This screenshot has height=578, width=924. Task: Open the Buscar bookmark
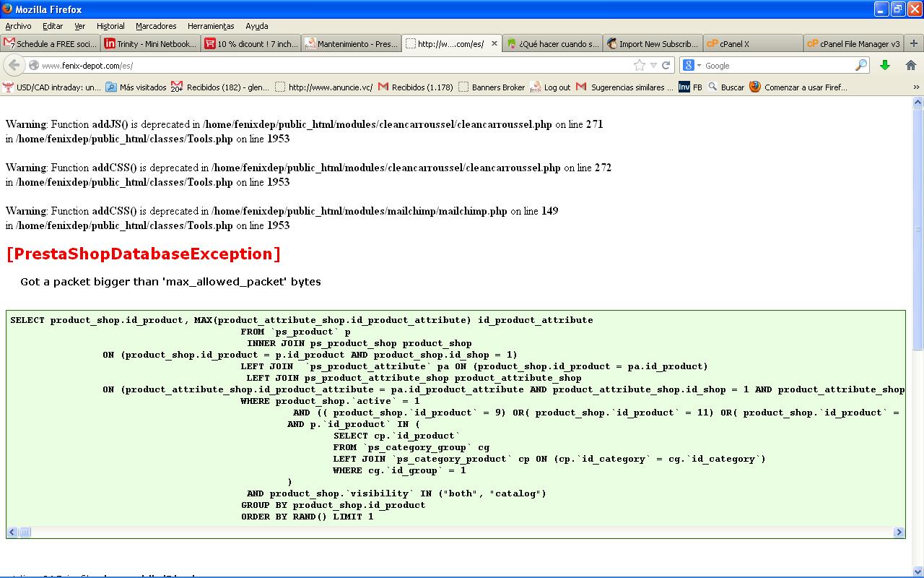coord(726,87)
